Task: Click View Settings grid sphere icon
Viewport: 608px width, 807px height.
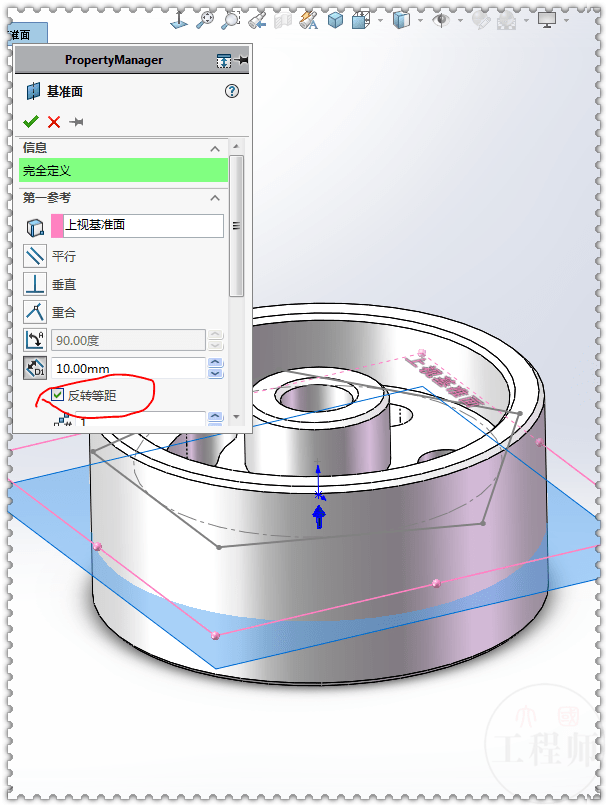Action: click(x=507, y=20)
